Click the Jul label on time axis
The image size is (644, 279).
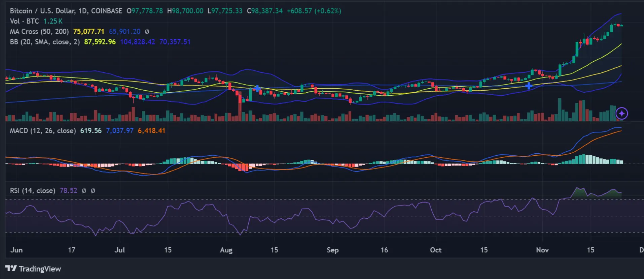pyautogui.click(x=120, y=250)
